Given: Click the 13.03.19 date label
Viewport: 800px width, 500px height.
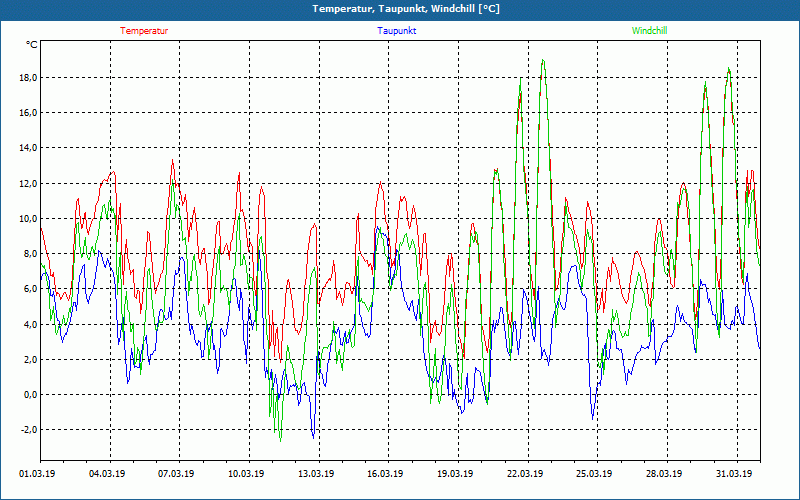Looking at the screenshot, I should [x=316, y=474].
